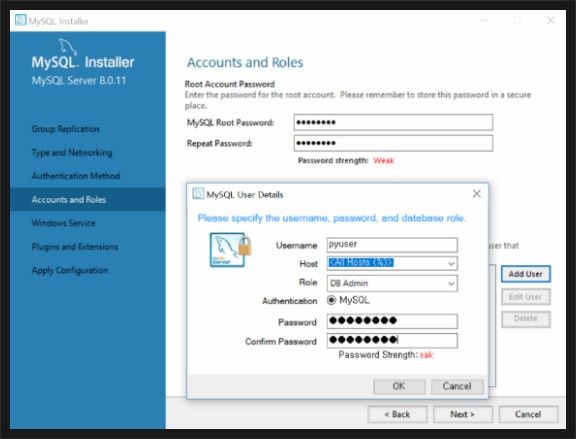Go to Type and Networking step
The height and width of the screenshot is (439, 576).
(x=72, y=152)
